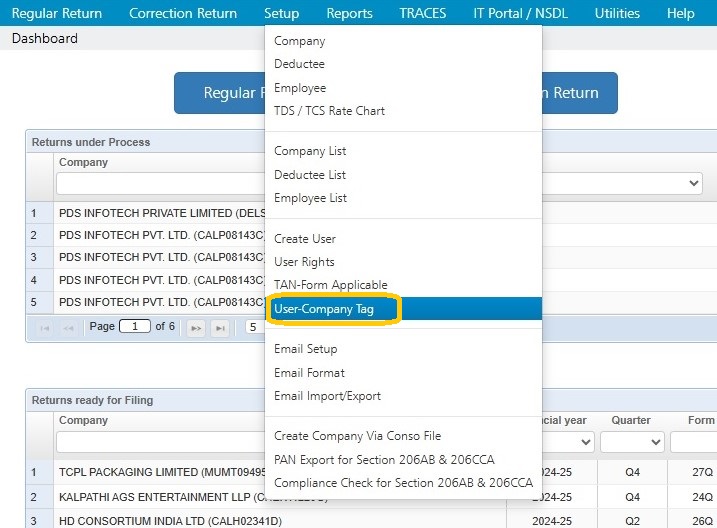Open Email Setup option

pos(305,349)
